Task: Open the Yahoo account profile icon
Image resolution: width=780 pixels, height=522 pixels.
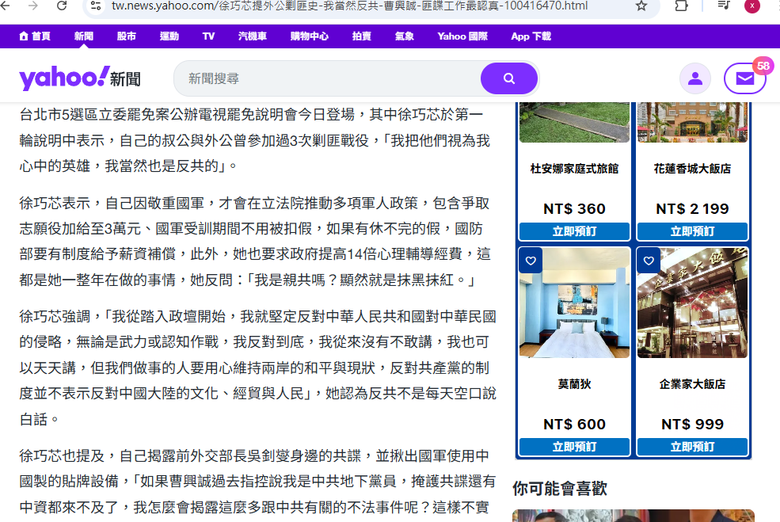Action: 695,79
